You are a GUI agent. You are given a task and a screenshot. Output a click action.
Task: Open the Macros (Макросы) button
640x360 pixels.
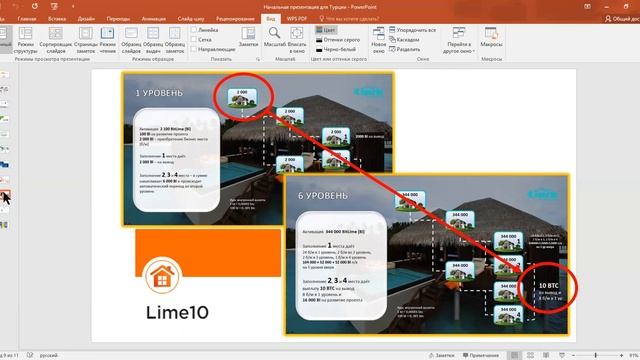(x=491, y=37)
